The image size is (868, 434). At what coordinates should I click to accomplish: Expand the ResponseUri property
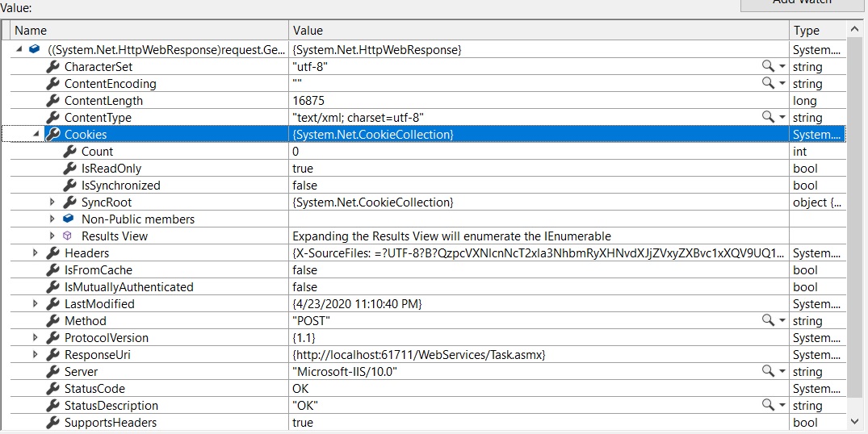click(36, 355)
